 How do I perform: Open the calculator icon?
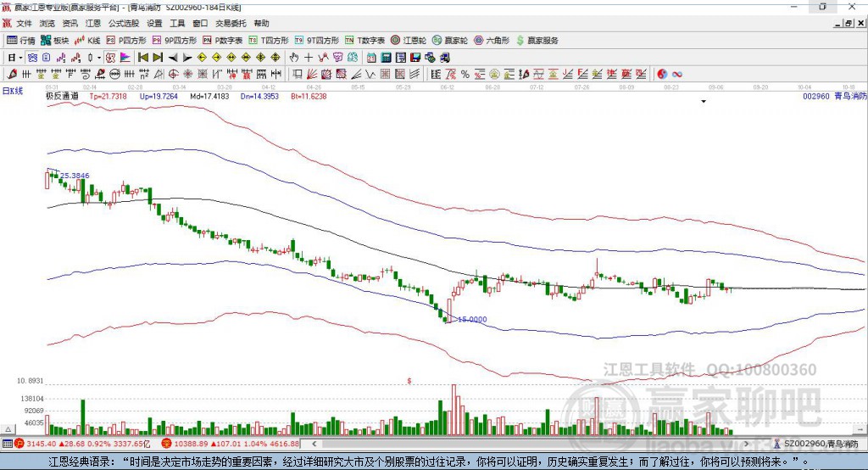tap(387, 58)
